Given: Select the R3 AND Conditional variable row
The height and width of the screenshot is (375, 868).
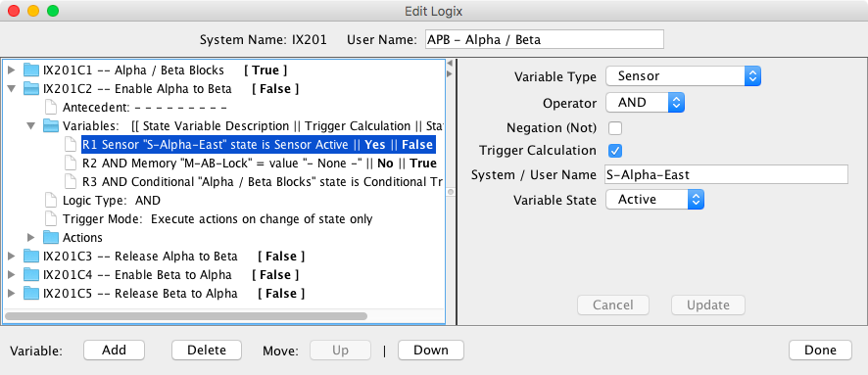Looking at the screenshot, I should 263,182.
